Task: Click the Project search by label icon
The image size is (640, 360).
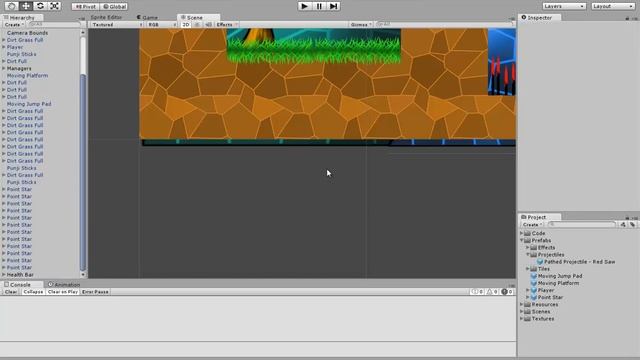Action: [632, 224]
